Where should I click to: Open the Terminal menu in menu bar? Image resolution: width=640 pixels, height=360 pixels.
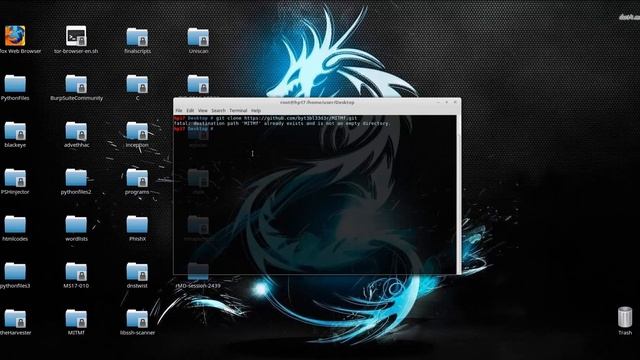coord(238,111)
